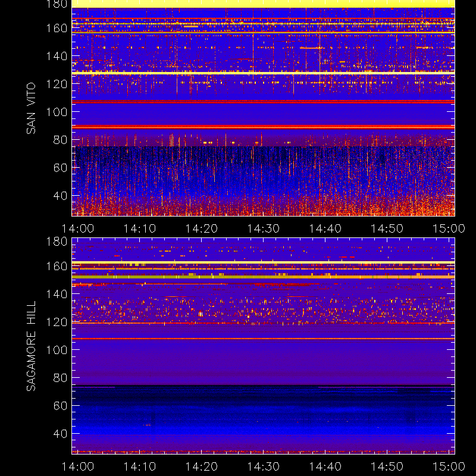Click the 180 tick label on Sagamore Hill plot
Viewport: 476px width, 476px height.
coord(57,242)
